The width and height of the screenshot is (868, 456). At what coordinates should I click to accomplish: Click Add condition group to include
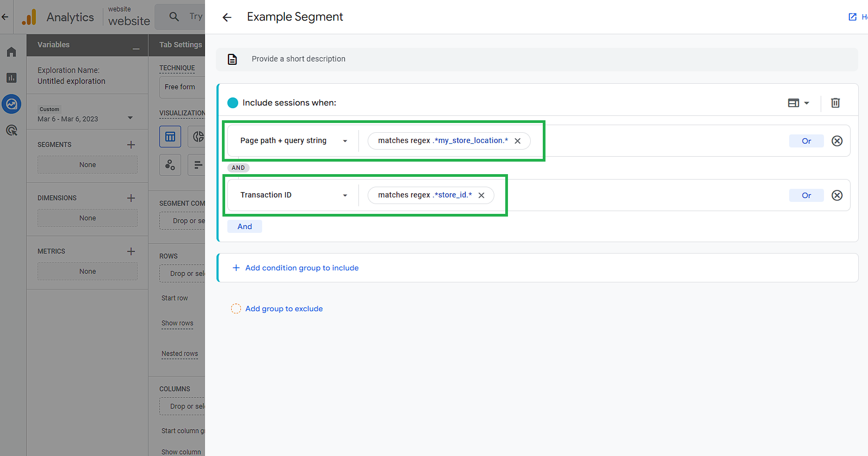click(x=302, y=268)
